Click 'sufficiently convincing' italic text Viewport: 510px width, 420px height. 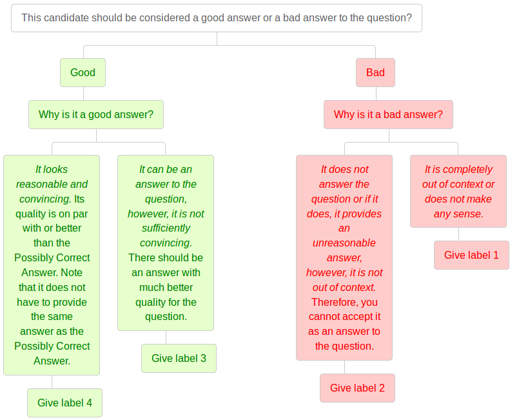tap(166, 235)
